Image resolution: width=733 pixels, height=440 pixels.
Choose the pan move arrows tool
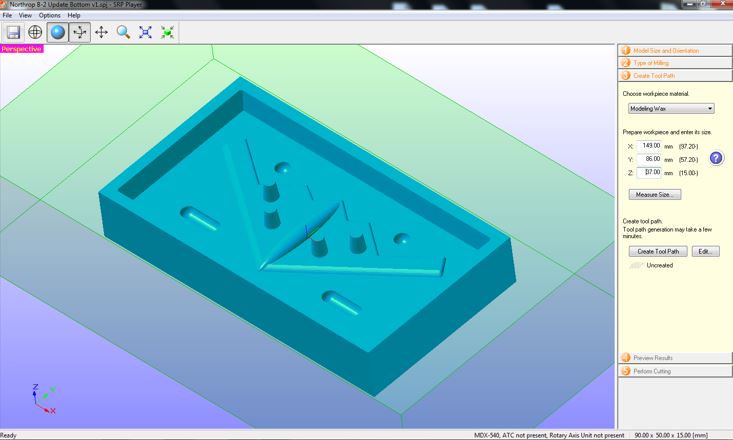click(x=101, y=32)
